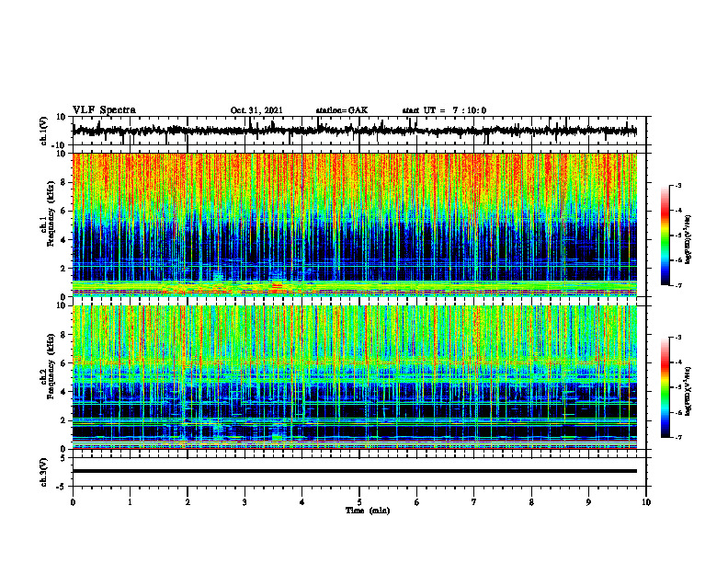Click time axis tick label "1"
Image resolution: width=728 pixels, height=563 pixels.
click(x=130, y=502)
